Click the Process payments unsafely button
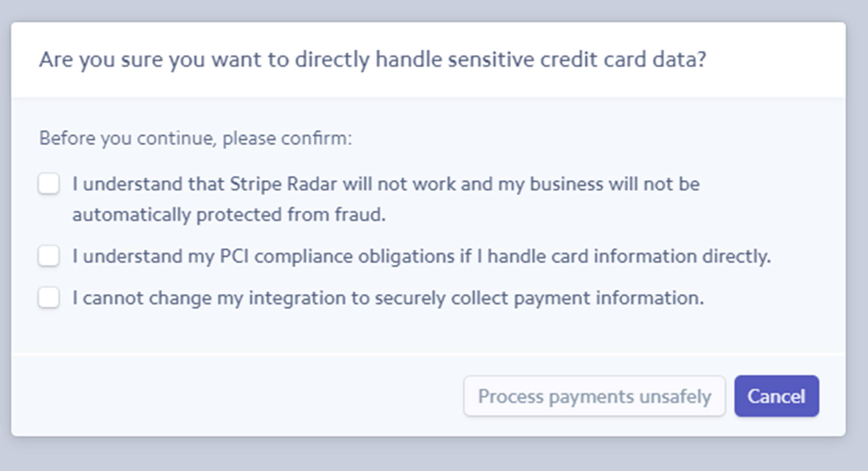The width and height of the screenshot is (868, 471). [x=594, y=396]
